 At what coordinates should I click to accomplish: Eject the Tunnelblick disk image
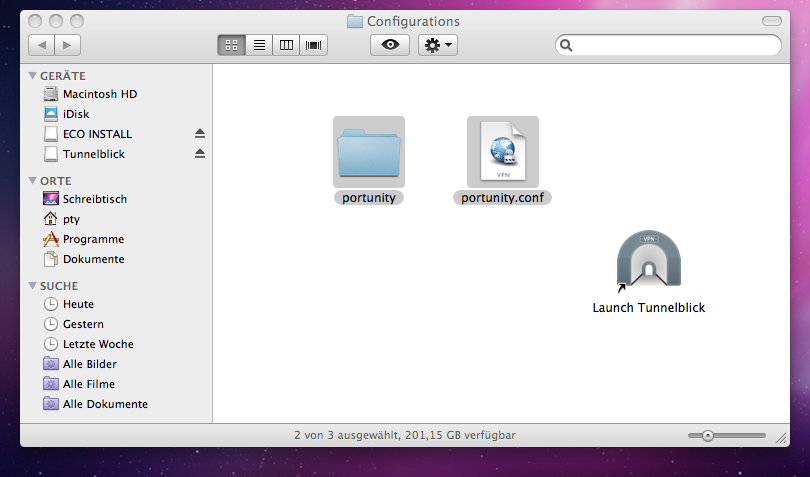pyautogui.click(x=199, y=154)
